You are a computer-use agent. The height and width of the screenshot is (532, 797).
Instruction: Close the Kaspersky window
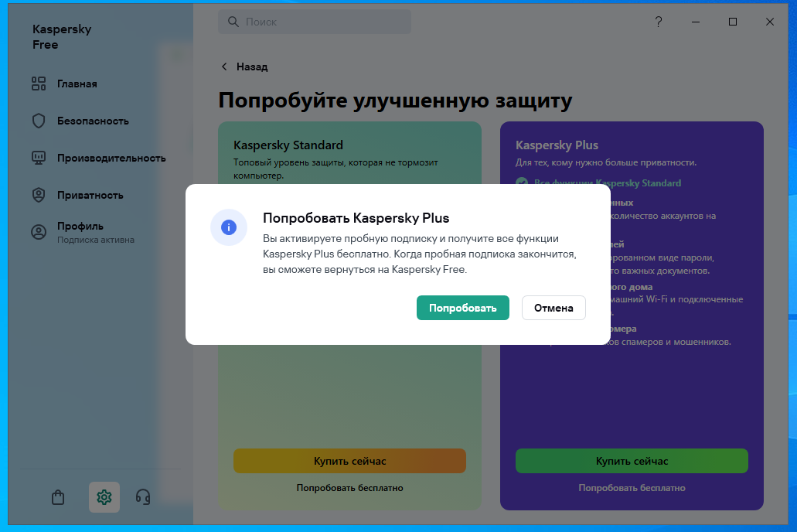click(x=769, y=22)
